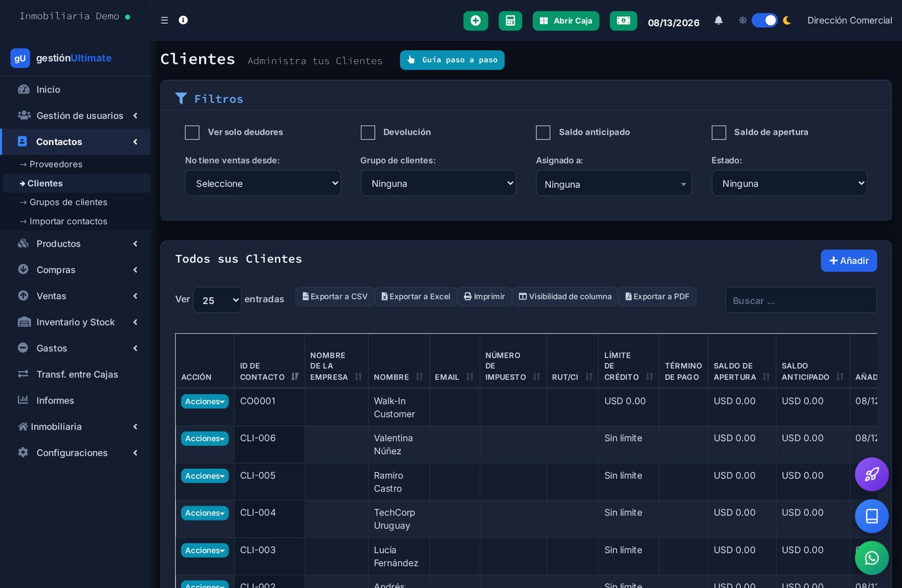902x588 pixels.
Task: Open the Estado dropdown
Action: coord(789,184)
